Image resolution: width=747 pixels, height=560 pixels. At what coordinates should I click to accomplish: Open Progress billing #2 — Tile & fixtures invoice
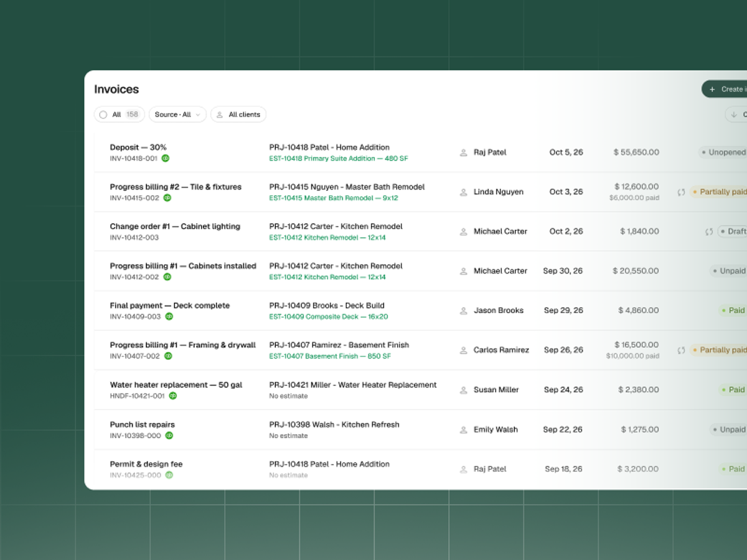pos(176,187)
